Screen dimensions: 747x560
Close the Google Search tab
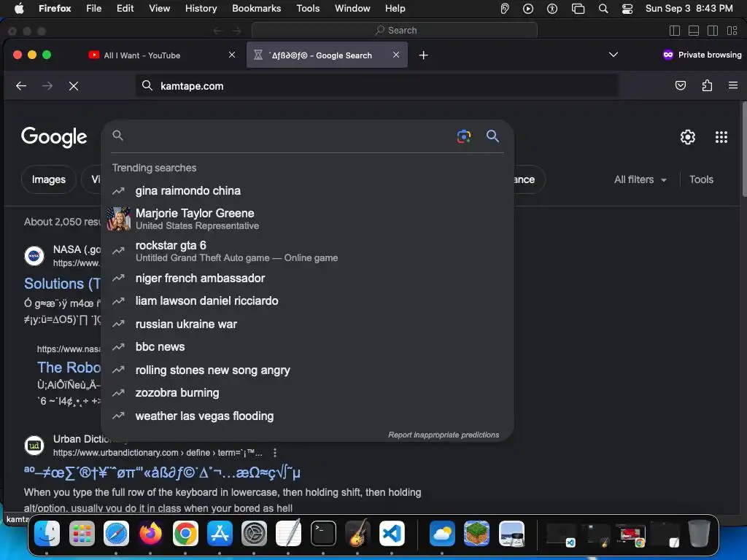(396, 55)
